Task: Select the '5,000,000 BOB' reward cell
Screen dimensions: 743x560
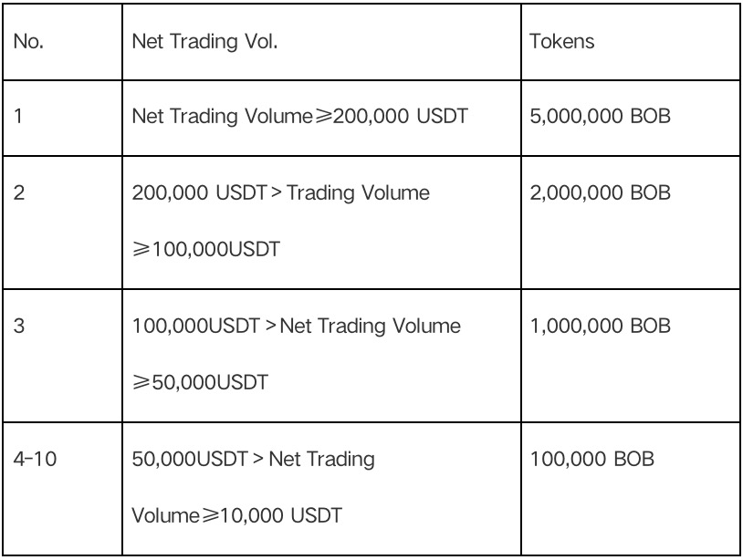Action: (630, 118)
